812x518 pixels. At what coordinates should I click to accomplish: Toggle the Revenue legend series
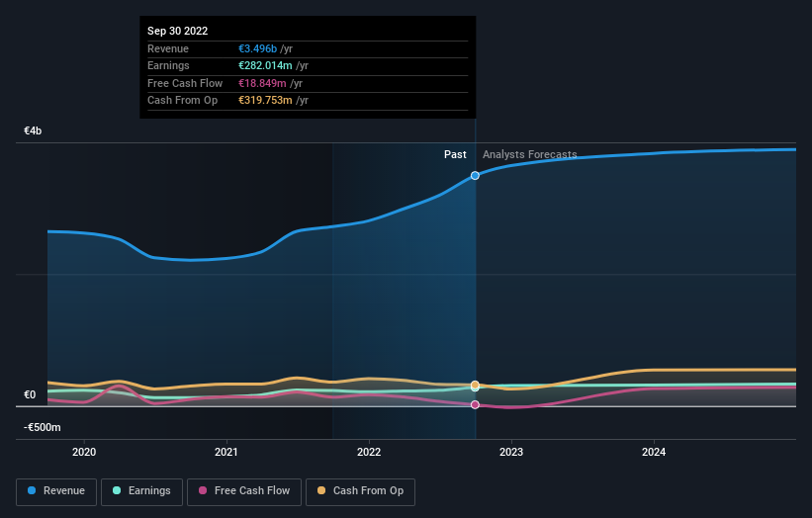(x=56, y=491)
